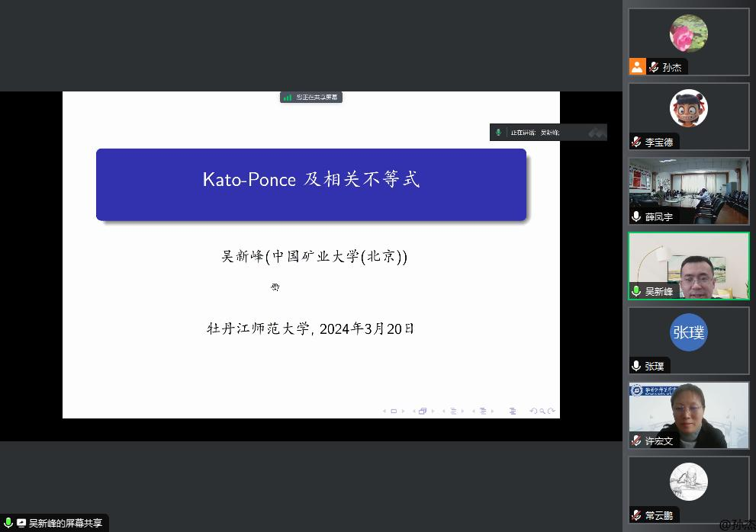Click the Beamer frame navigation icon
The height and width of the screenshot is (532, 756).
pos(423,412)
